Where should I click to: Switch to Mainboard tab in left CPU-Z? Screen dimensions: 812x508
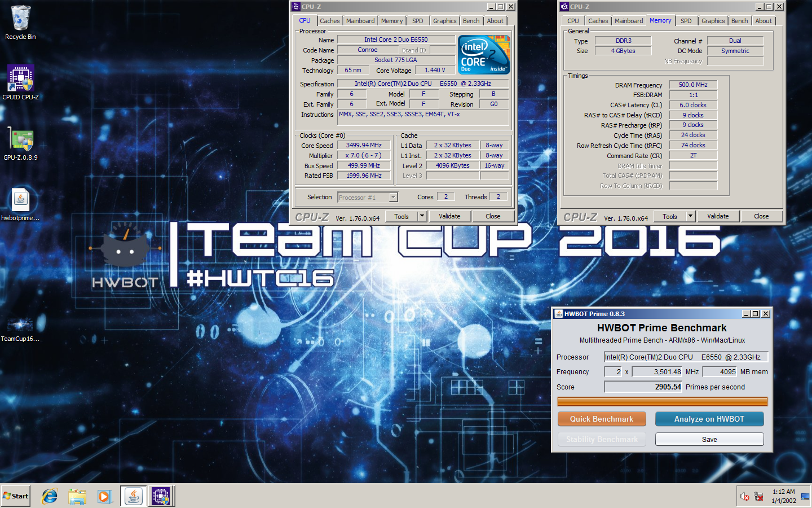(360, 21)
